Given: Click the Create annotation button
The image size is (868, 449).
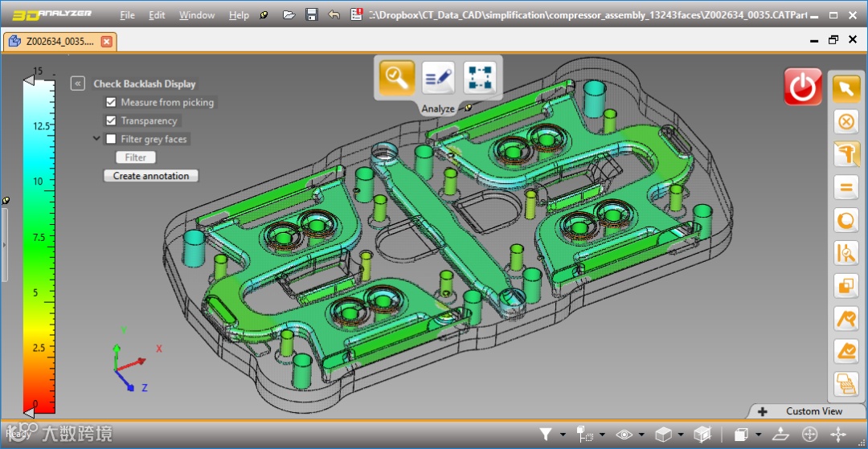Looking at the screenshot, I should tap(151, 176).
